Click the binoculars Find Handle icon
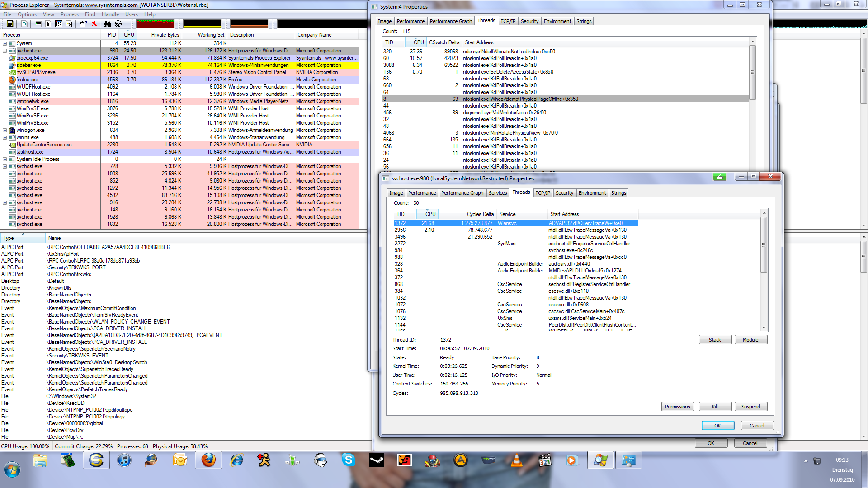The image size is (868, 488). click(108, 23)
